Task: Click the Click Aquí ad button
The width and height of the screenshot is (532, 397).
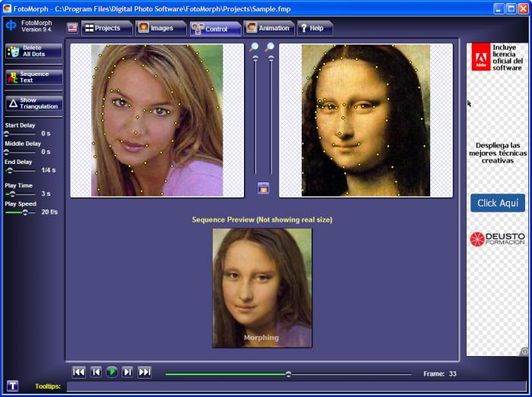Action: (498, 203)
